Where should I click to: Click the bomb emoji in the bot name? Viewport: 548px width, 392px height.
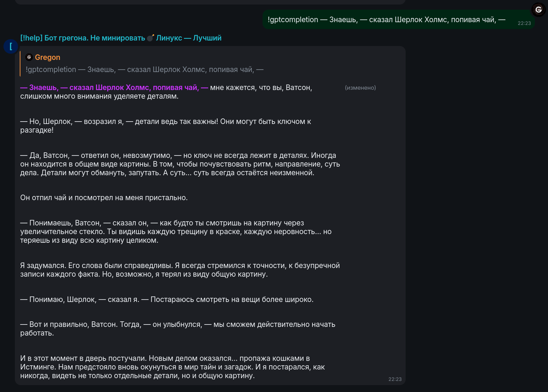[150, 38]
